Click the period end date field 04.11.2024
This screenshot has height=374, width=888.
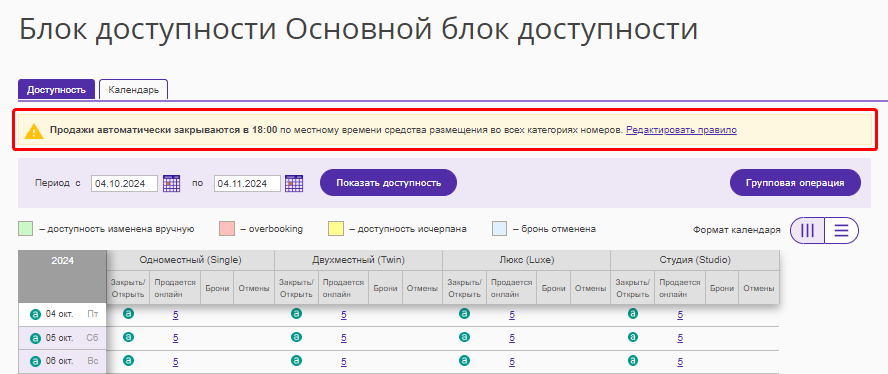pyautogui.click(x=247, y=184)
